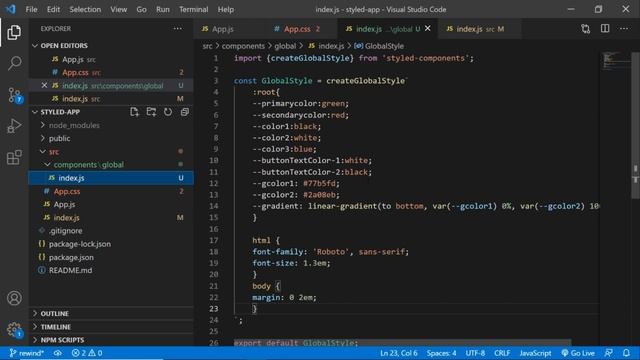Viewport: 640px width, 360px height.
Task: Open the Explorer view in activity bar
Action: (x=14, y=32)
